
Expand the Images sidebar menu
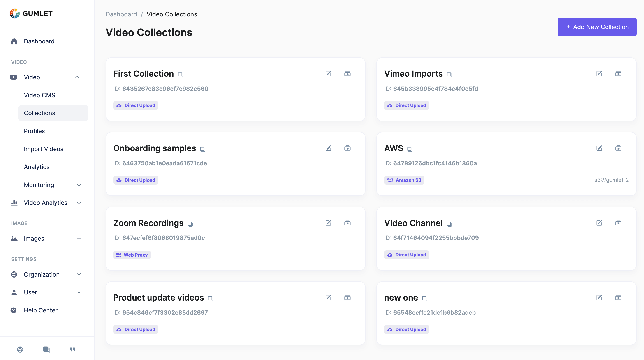tap(79, 239)
